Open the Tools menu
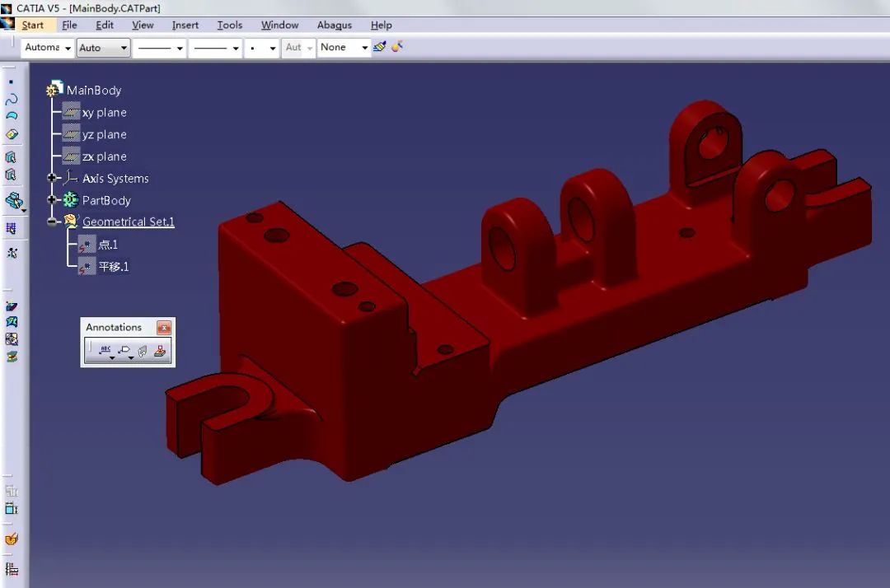This screenshot has width=890, height=588. tap(229, 25)
